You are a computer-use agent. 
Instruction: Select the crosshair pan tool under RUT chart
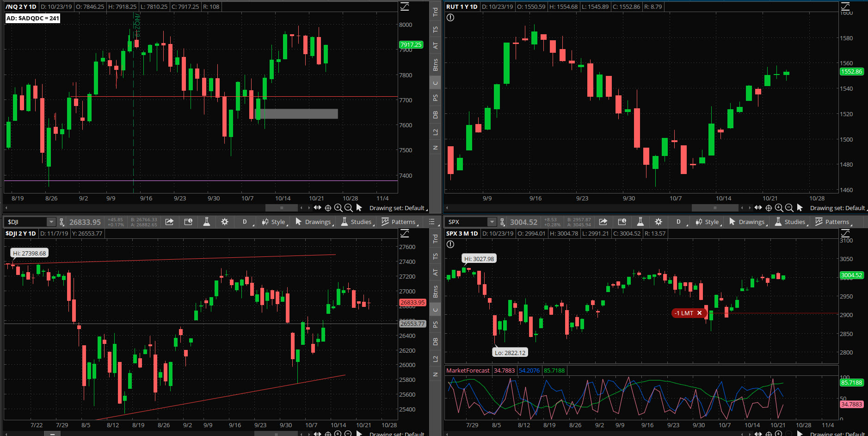point(769,208)
